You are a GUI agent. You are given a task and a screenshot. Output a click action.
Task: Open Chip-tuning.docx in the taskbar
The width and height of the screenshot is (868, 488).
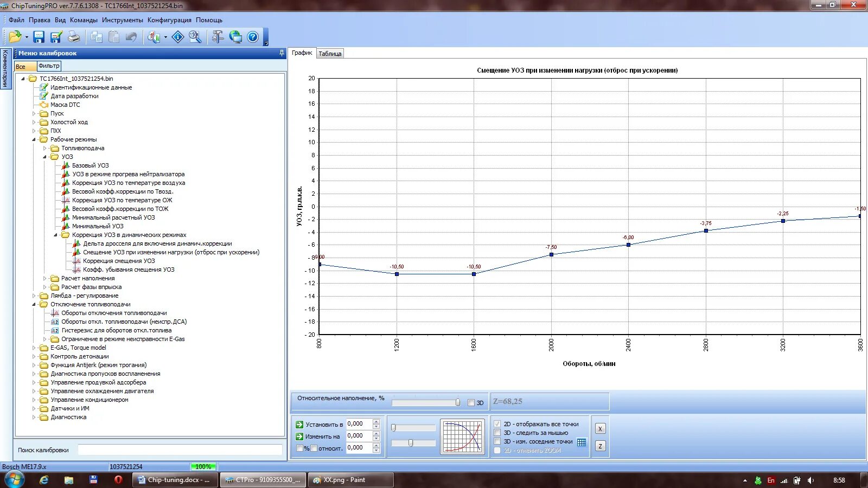click(x=175, y=480)
